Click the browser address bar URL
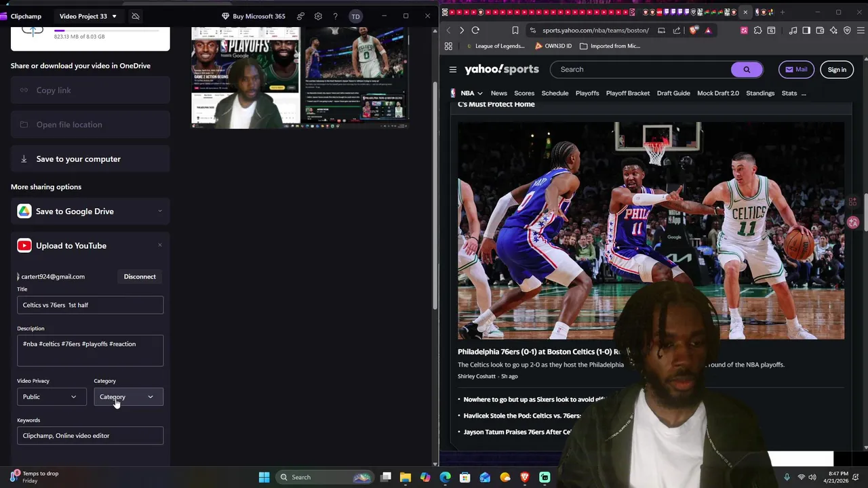 (595, 30)
